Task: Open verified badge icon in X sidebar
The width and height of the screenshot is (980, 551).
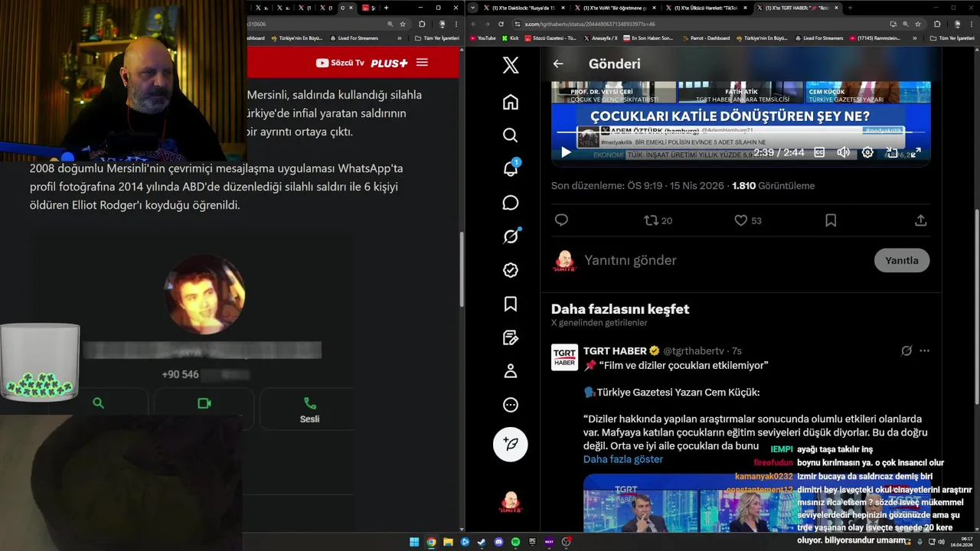Action: coord(511,270)
